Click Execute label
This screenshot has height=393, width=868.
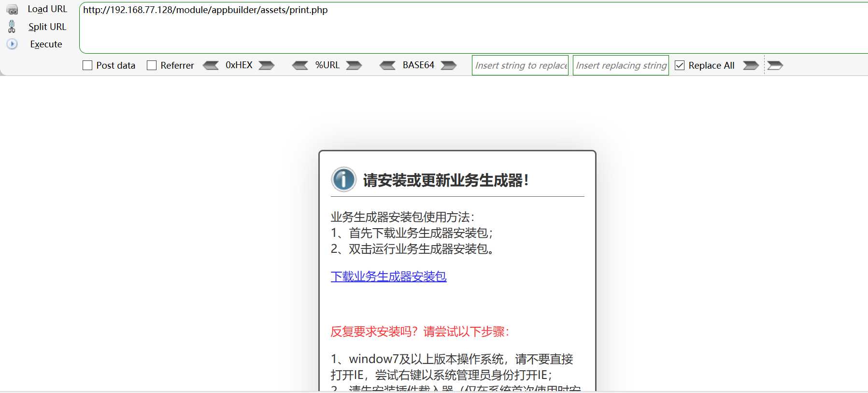point(46,44)
